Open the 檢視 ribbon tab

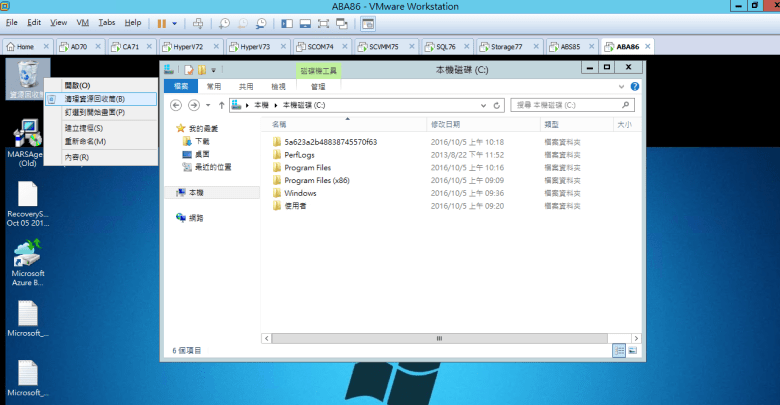point(278,87)
